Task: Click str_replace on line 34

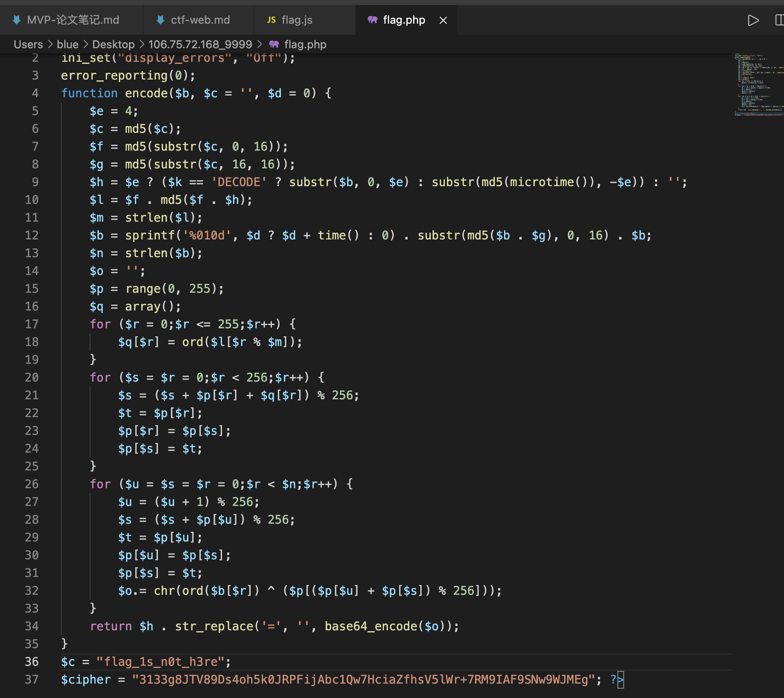Action: point(214,626)
